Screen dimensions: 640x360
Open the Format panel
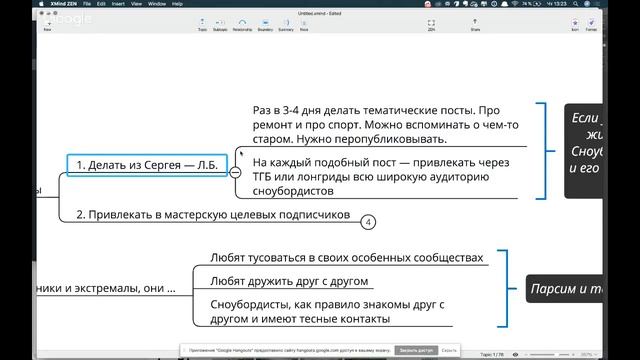pos(591,24)
